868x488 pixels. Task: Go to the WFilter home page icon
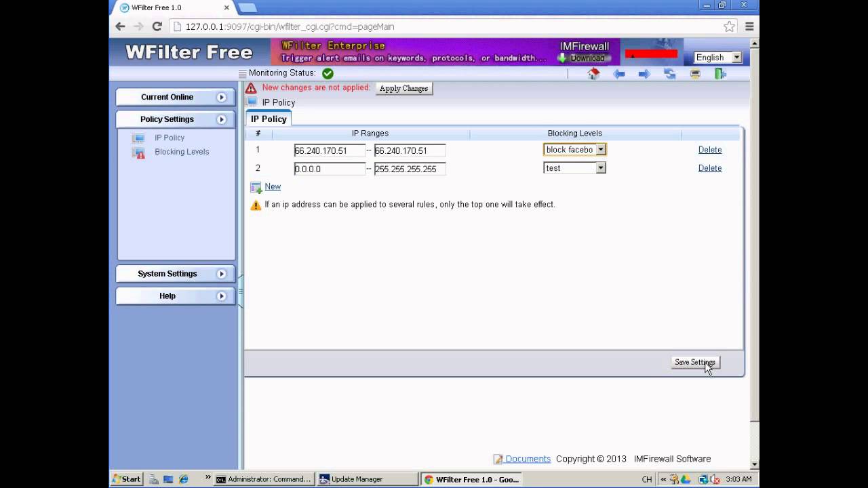pyautogui.click(x=594, y=74)
